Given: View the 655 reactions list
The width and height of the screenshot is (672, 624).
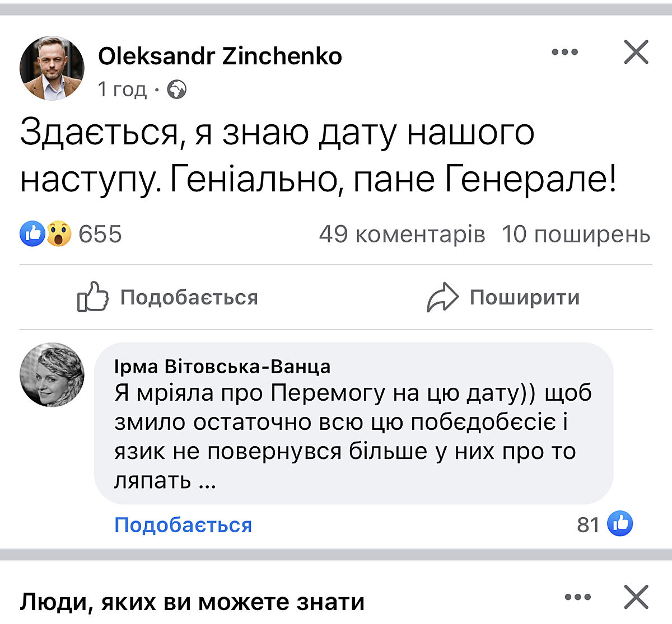Looking at the screenshot, I should pos(100,234).
